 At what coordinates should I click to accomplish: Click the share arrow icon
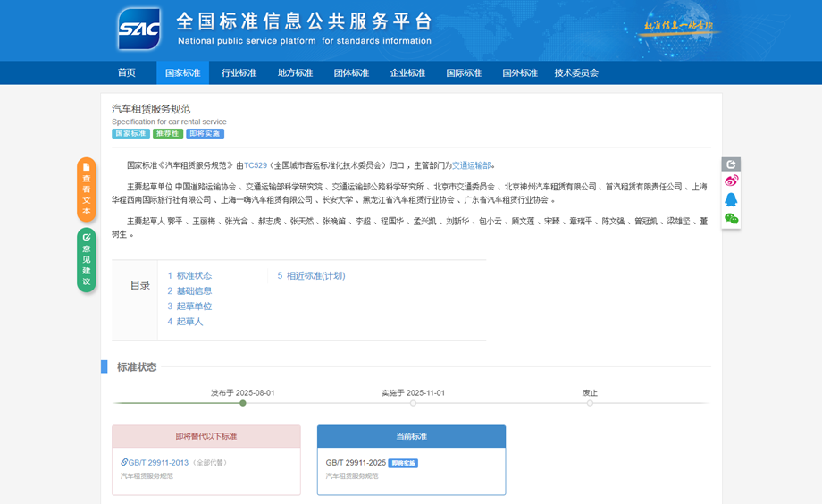731,164
